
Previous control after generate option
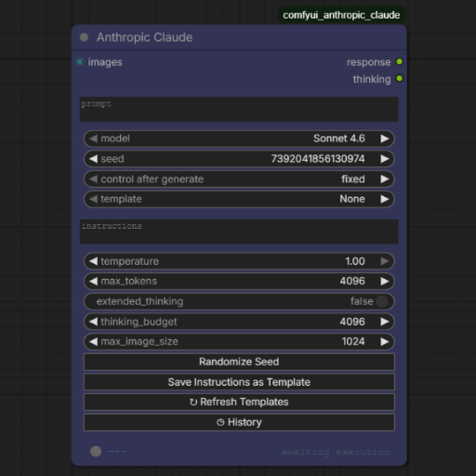(93, 179)
